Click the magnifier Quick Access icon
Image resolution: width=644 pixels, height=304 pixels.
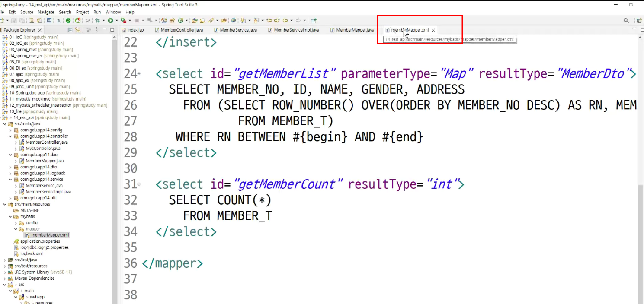(x=626, y=20)
